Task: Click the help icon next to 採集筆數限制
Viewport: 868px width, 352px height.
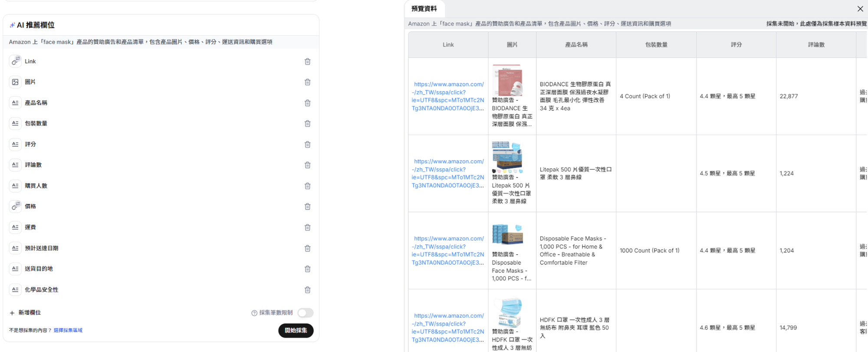Action: (254, 313)
